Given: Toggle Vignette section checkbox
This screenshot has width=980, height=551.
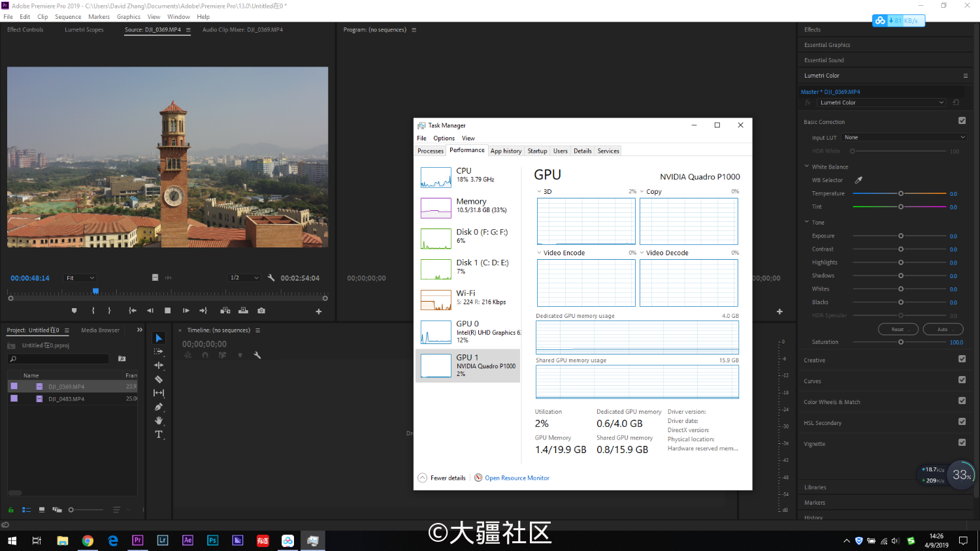Looking at the screenshot, I should [962, 443].
